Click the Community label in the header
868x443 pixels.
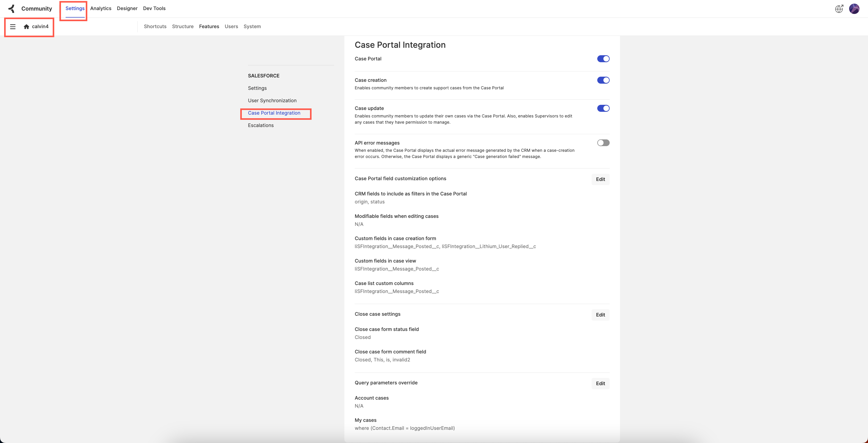[36, 9]
